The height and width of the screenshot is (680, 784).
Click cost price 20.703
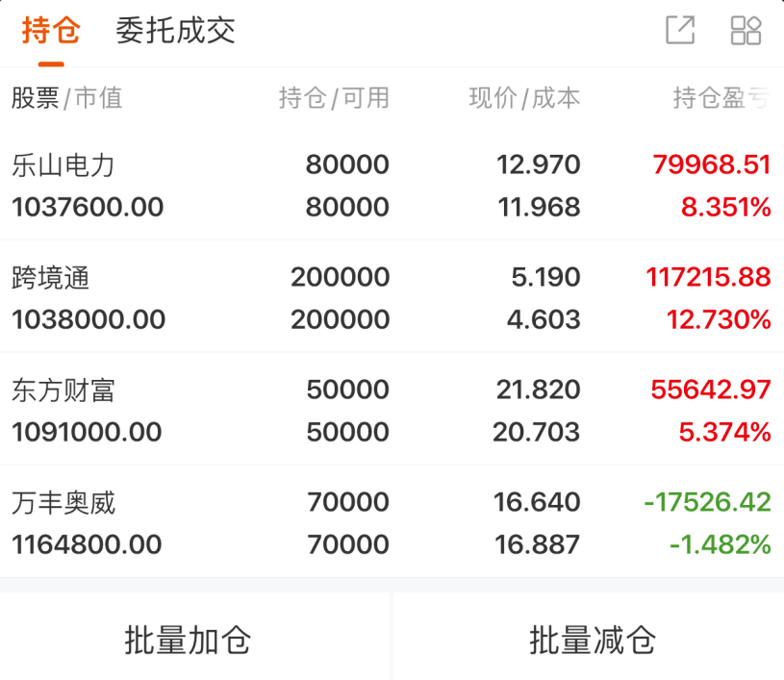click(536, 432)
